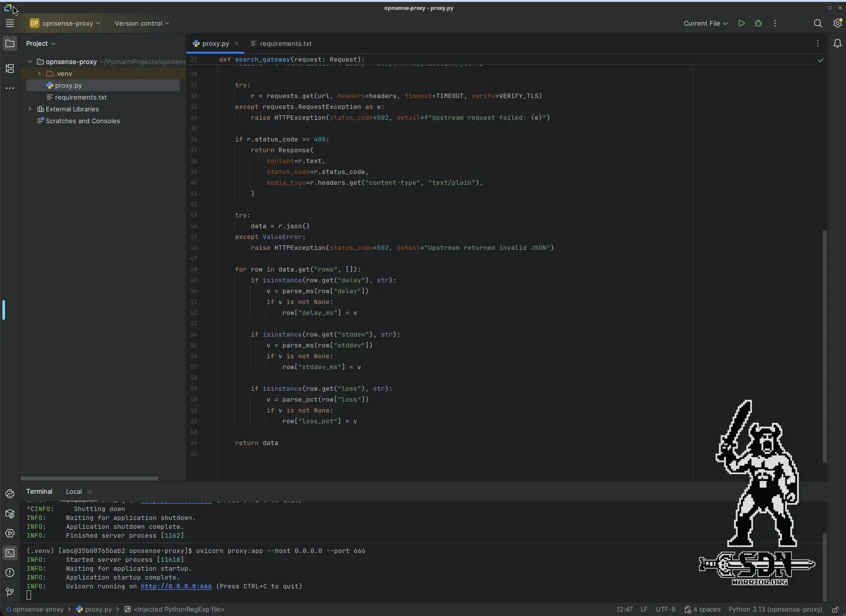This screenshot has height=616, width=846.
Task: Expand the .venv folder
Action: (39, 73)
